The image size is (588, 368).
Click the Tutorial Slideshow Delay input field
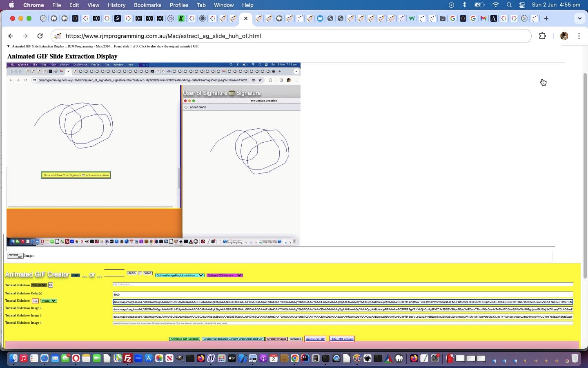click(342, 294)
